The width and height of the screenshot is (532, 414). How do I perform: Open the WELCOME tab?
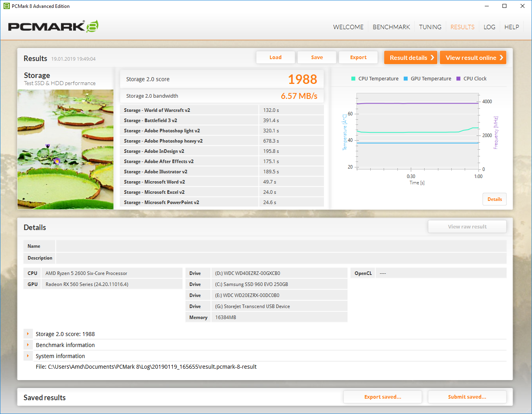348,27
